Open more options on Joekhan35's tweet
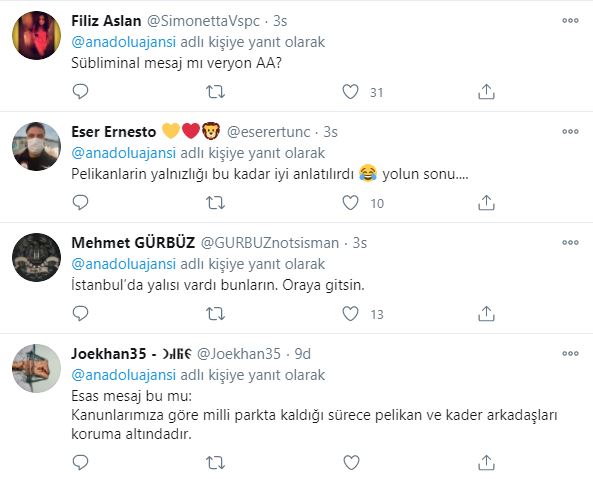 (570, 353)
